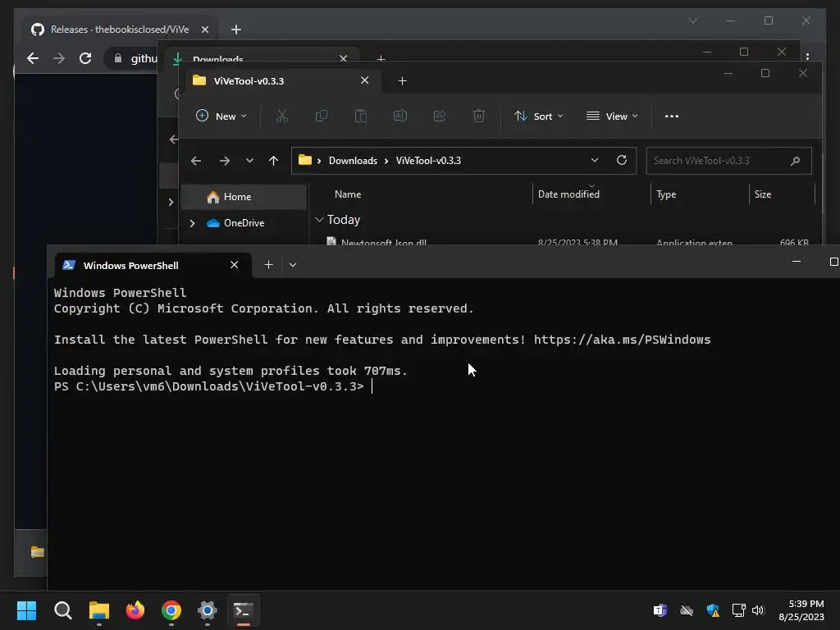Click the Cut icon in File Explorer toolbar
840x630 pixels.
click(282, 116)
